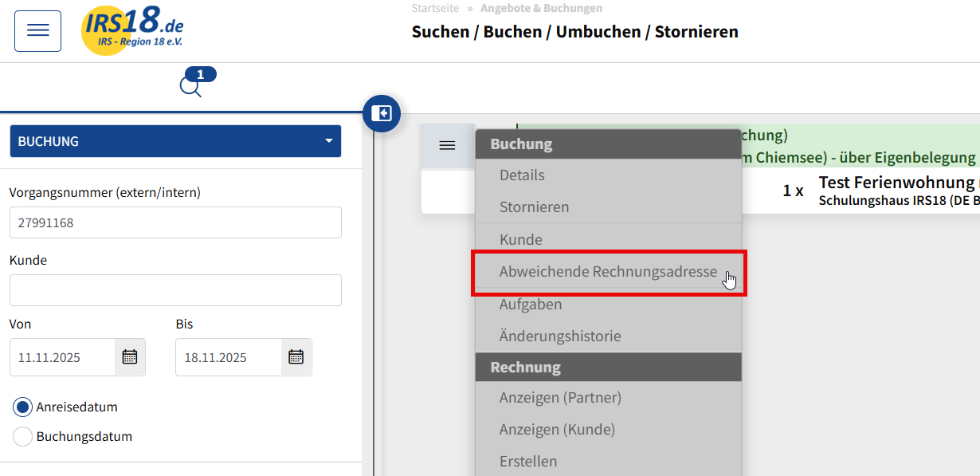The image size is (980, 476).
Task: Open the hamburger navigation menu
Action: (x=37, y=31)
